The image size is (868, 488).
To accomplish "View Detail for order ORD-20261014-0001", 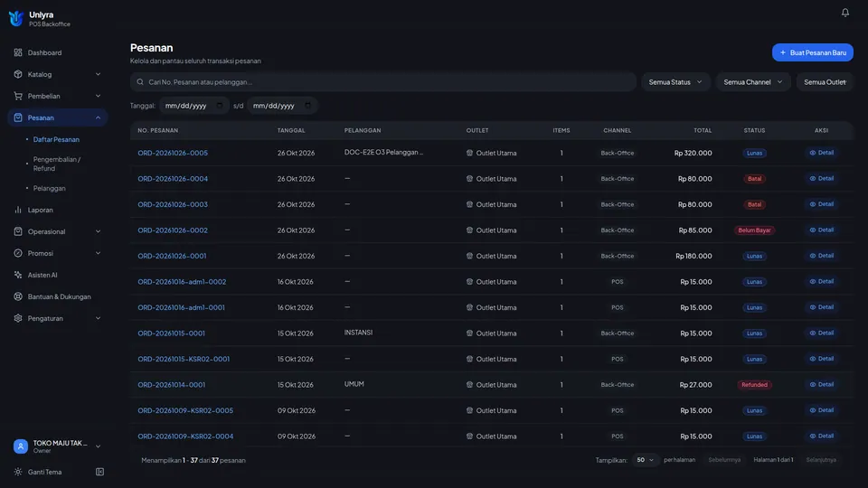I will 822,385.
